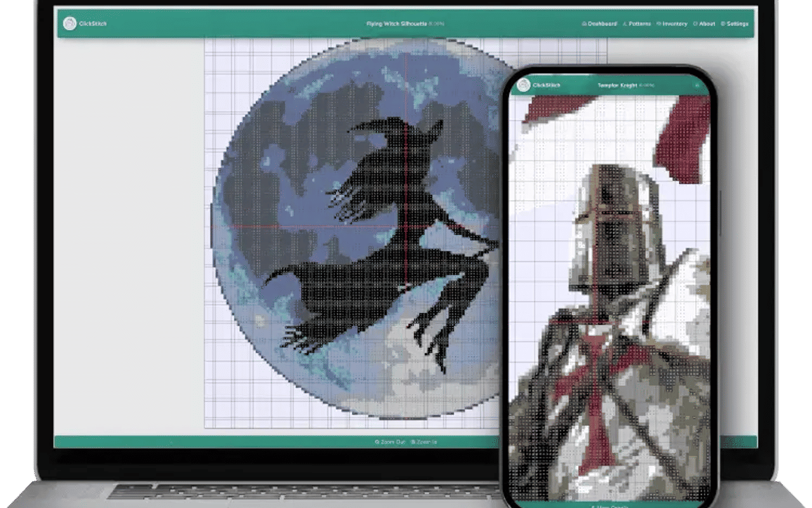Screen dimensions: 812x508
Task: Open the phone menu icon in the header
Action: (697, 85)
